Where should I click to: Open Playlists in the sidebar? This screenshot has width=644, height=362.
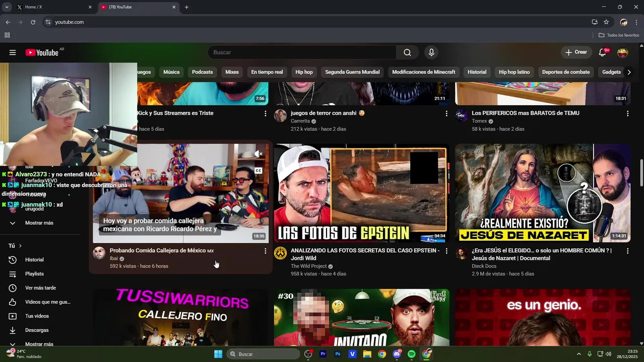pyautogui.click(x=34, y=274)
